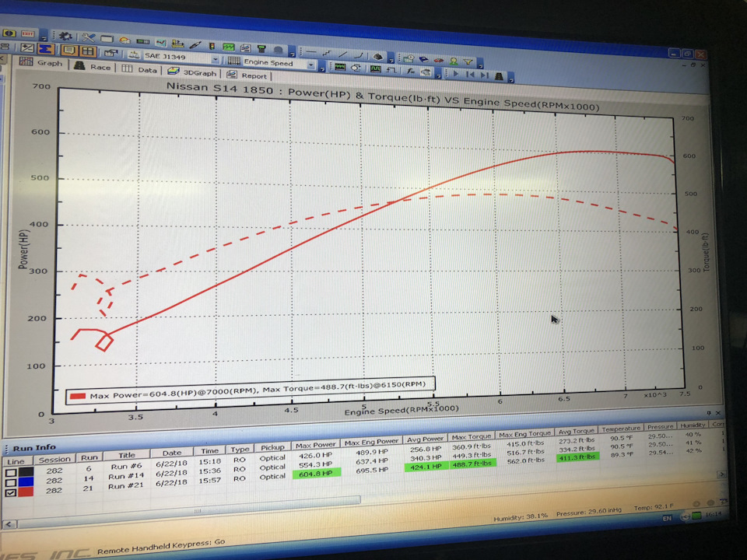The height and width of the screenshot is (560, 747).
Task: Switch to the Report tab
Action: pyautogui.click(x=247, y=75)
